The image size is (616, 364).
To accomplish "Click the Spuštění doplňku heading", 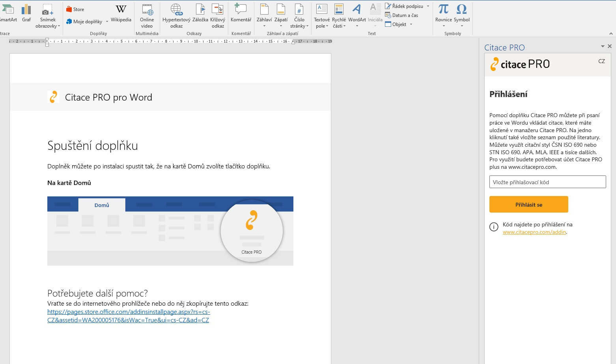I will (x=93, y=146).
